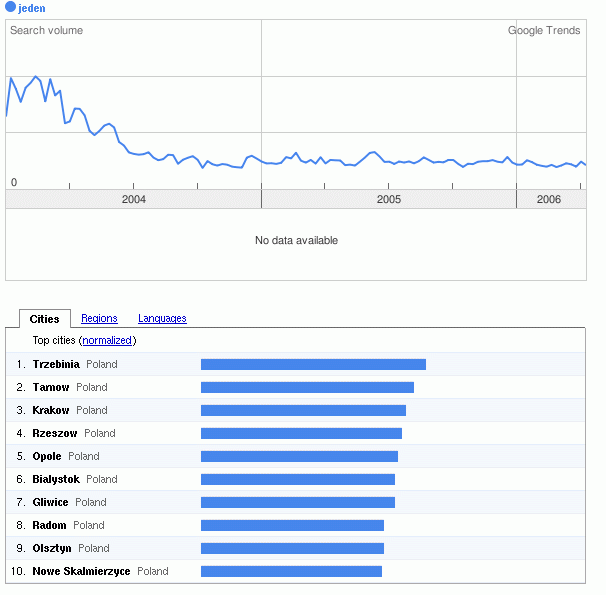Click the jeden search term label
This screenshot has height=595, width=606.
click(32, 8)
